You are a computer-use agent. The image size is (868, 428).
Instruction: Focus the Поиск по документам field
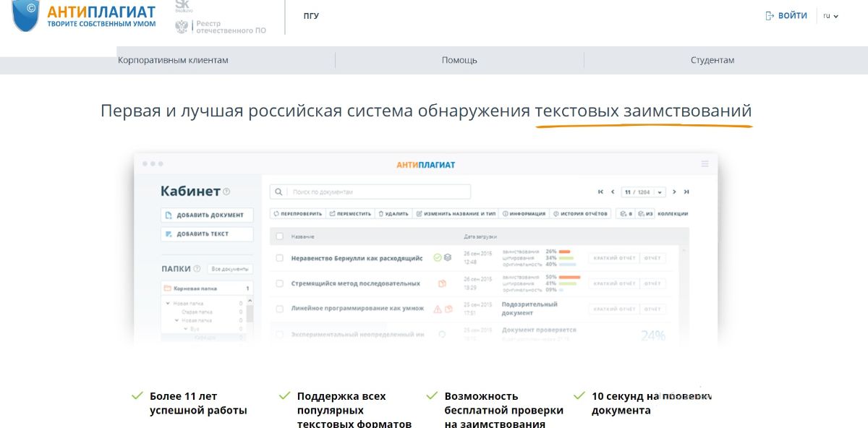pyautogui.click(x=370, y=192)
